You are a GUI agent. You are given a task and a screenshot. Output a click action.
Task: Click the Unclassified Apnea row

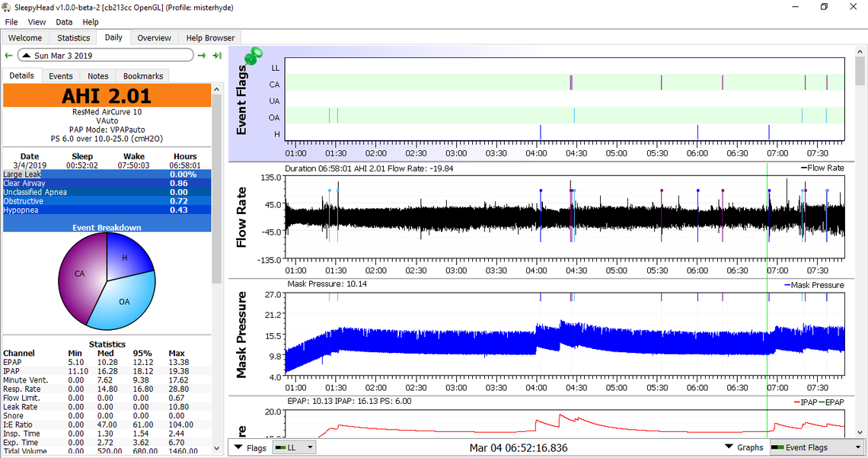click(107, 191)
